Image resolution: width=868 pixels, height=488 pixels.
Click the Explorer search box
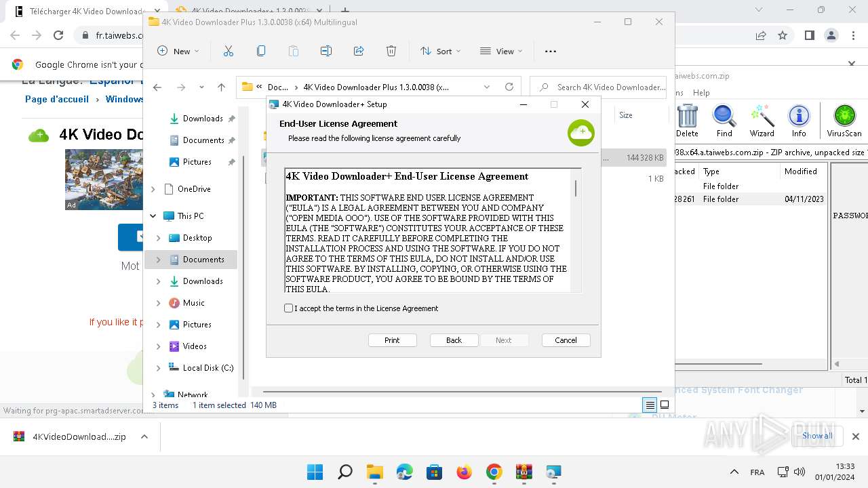pos(598,87)
